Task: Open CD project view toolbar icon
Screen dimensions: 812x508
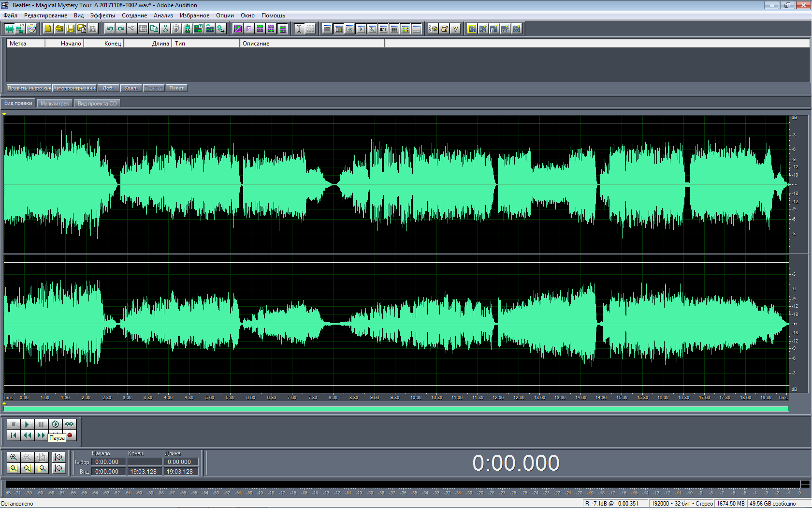Action: (x=31, y=29)
